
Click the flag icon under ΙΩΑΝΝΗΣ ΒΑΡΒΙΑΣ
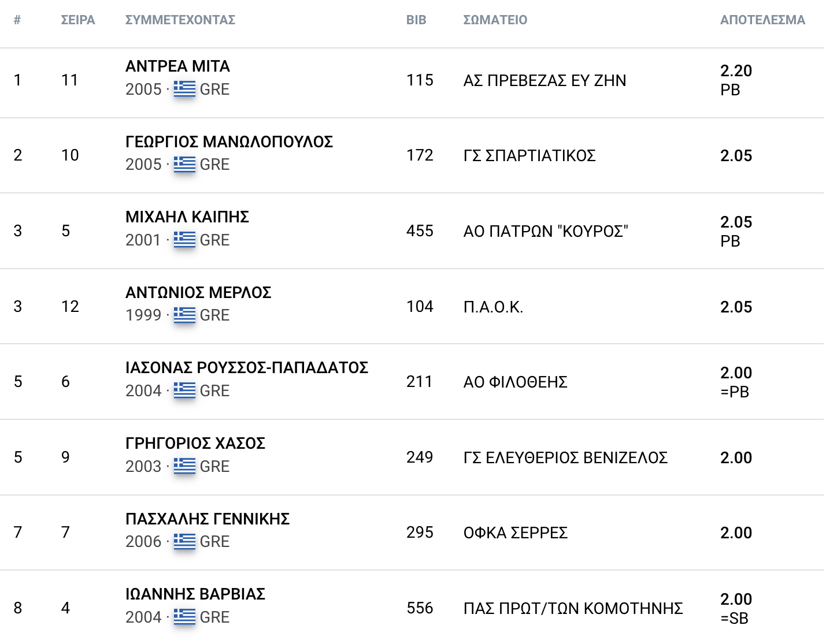click(x=184, y=617)
